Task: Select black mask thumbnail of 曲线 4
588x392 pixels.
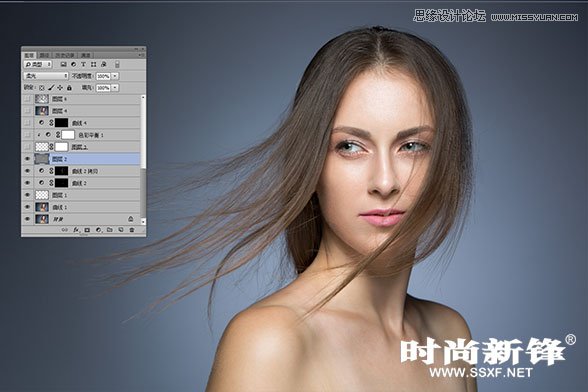Action: tap(62, 123)
